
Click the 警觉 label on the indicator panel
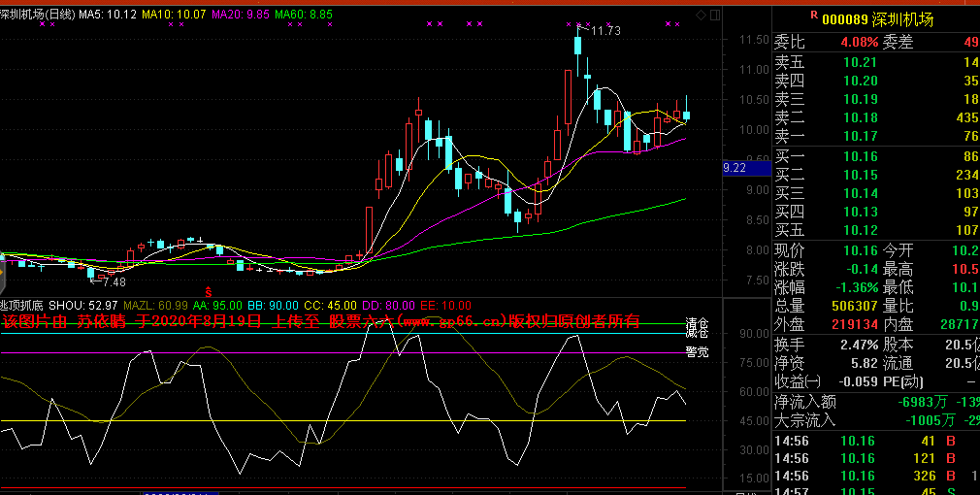pyautogui.click(x=698, y=352)
